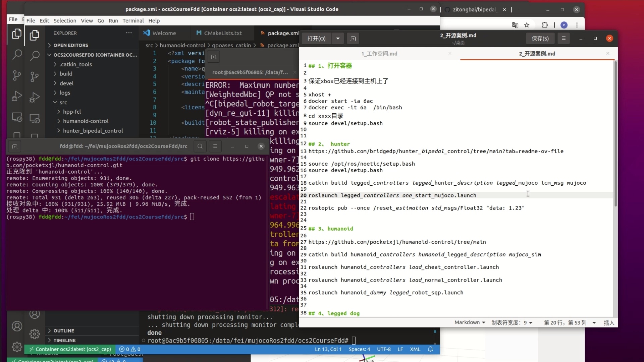Screen dimensions: 644x362
Task: Click the text editor vertical scrollbar
Action: (x=615, y=134)
